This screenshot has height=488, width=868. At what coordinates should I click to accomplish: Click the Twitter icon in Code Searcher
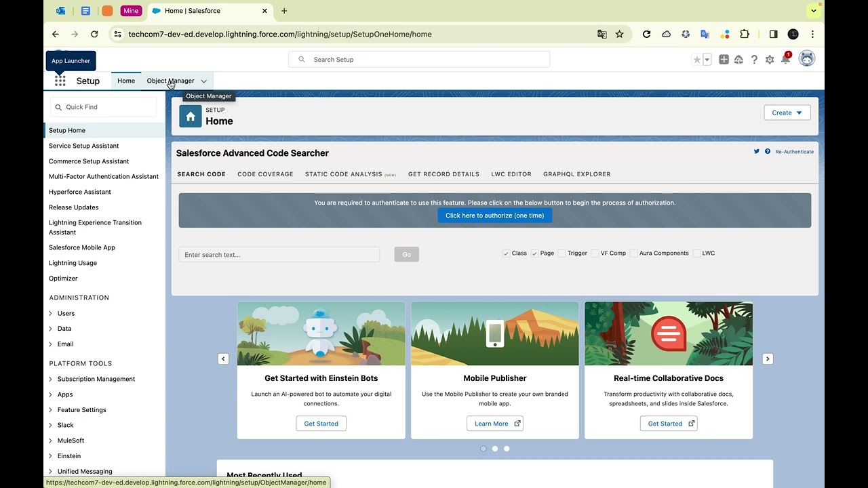(757, 151)
